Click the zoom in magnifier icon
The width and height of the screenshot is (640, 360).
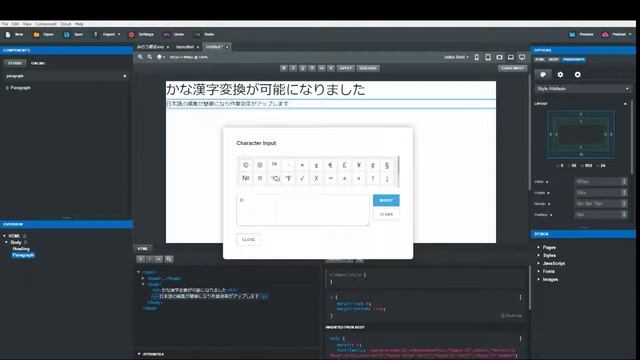pyautogui.click(x=140, y=57)
